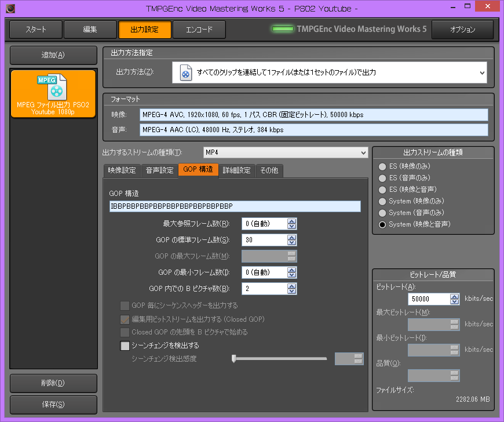This screenshot has width=504, height=422.
Task: Click the TMPGEnc app icon in title bar
Action: 10,8
